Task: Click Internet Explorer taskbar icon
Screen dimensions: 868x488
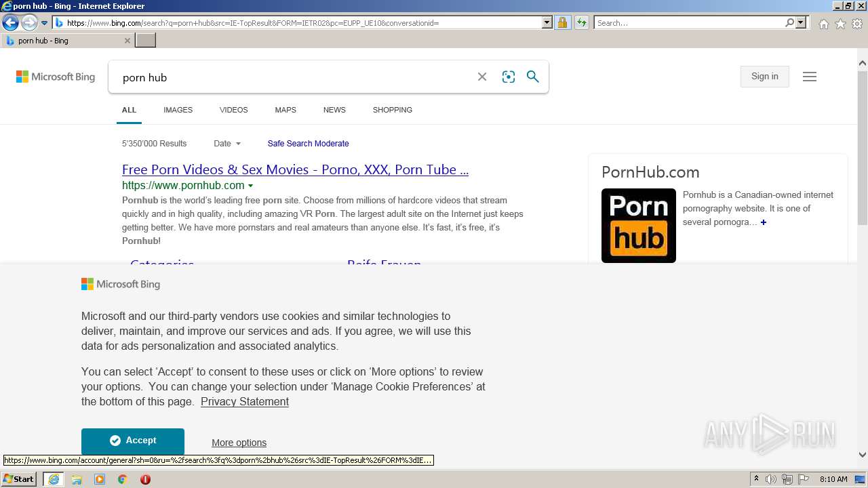Action: (x=54, y=479)
